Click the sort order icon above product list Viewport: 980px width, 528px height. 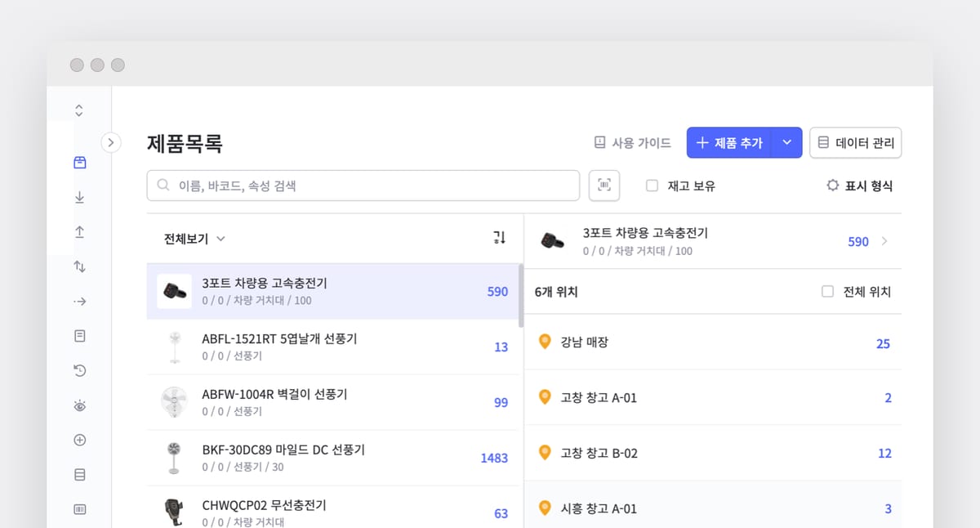tap(500, 238)
